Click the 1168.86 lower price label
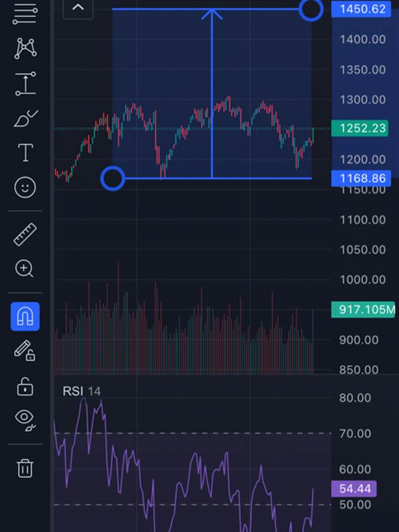Image resolution: width=399 pixels, height=532 pixels. 361,178
